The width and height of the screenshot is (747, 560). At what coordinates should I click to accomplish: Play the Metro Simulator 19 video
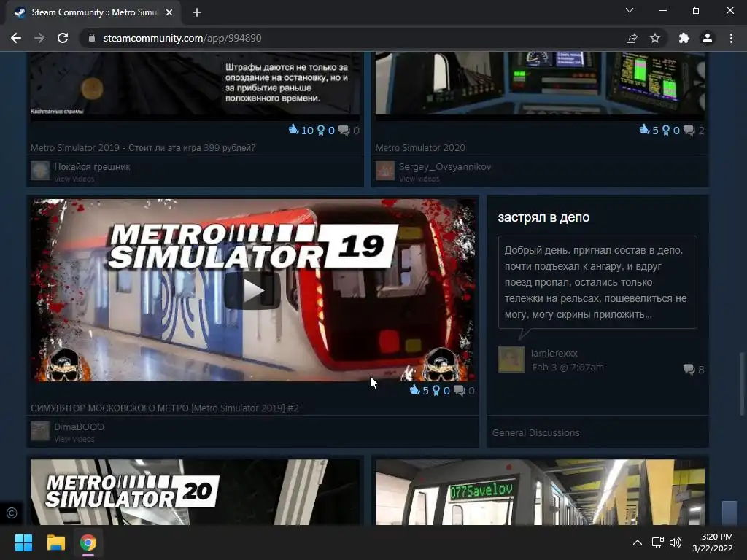coord(252,290)
